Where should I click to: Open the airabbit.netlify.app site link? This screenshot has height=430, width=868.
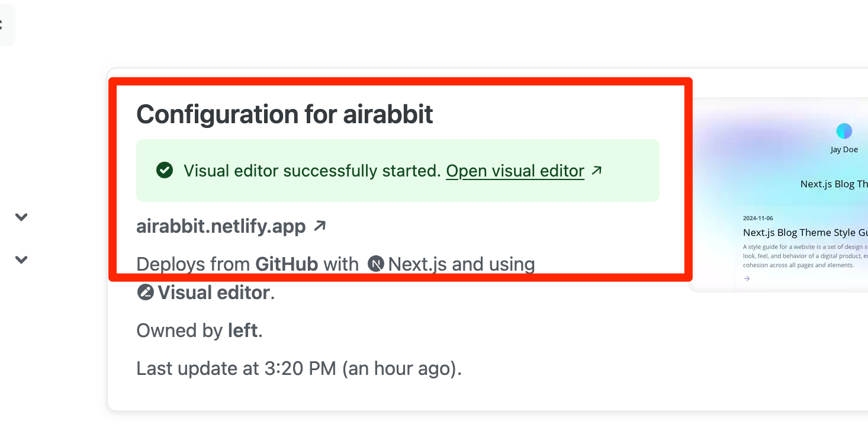click(221, 226)
